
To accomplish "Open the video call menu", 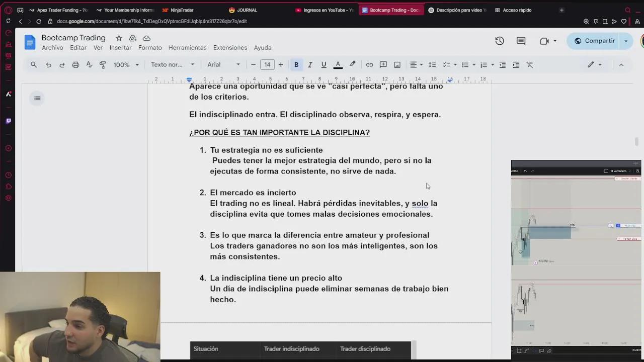I will click(x=547, y=41).
